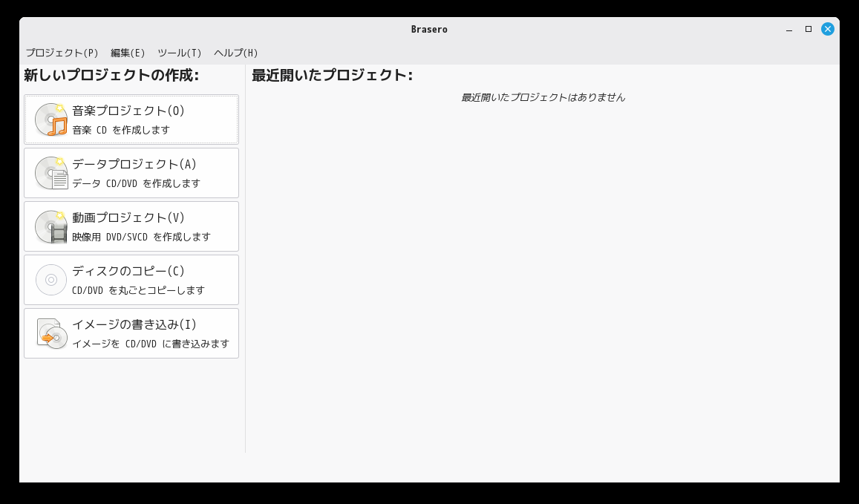Choose ディスクのコピー(C) disc copy
Screen dimensions: 859x504
pos(131,280)
